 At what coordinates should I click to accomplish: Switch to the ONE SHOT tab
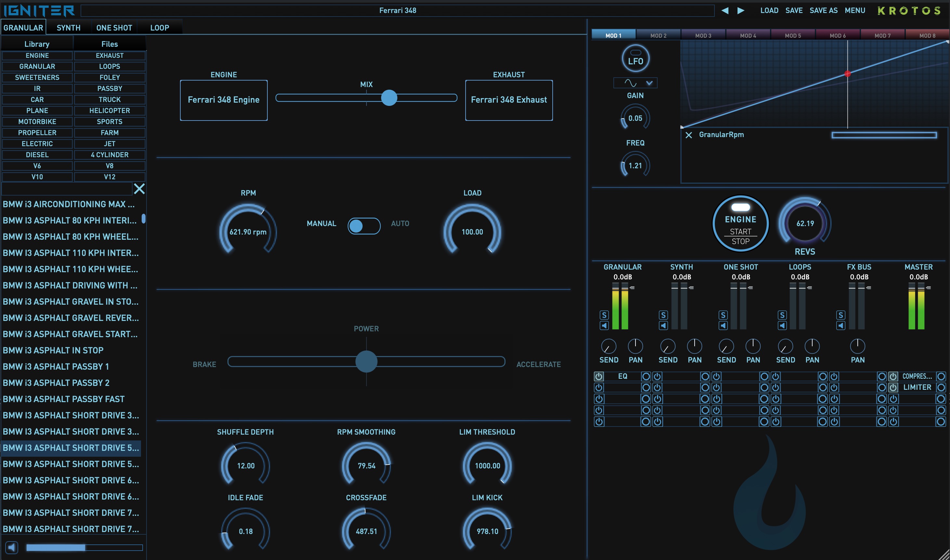pos(114,28)
